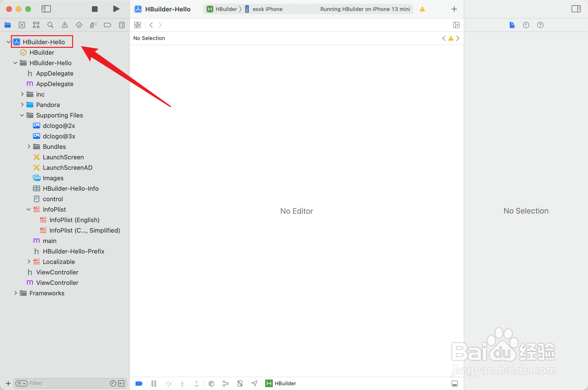Show the Quick Help inspector tab
This screenshot has height=390, width=588.
pos(540,25)
